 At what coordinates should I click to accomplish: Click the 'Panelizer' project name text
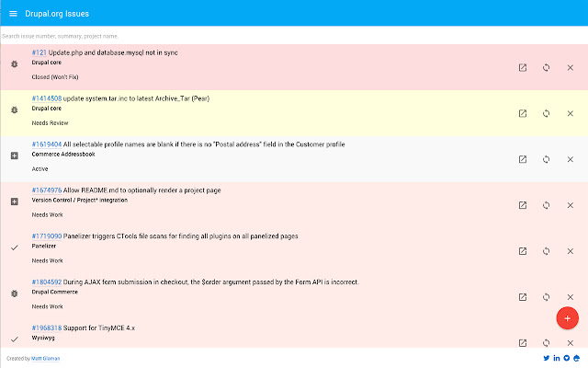tap(44, 246)
